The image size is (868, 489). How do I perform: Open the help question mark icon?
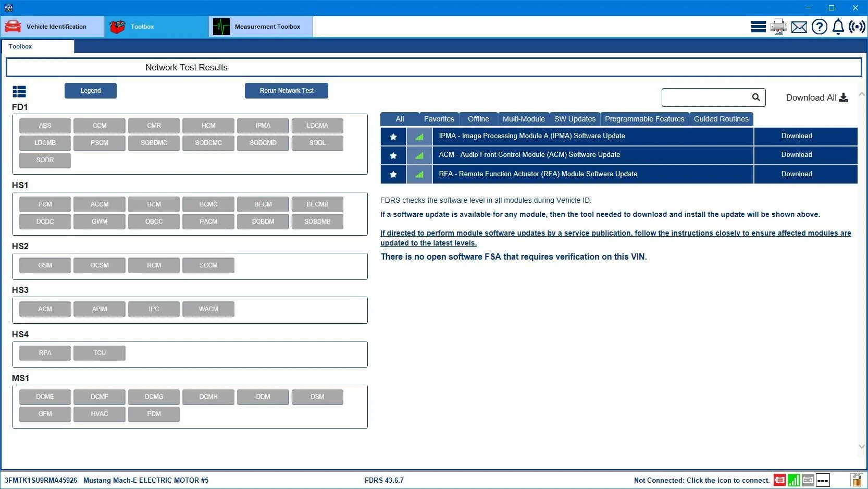point(819,27)
